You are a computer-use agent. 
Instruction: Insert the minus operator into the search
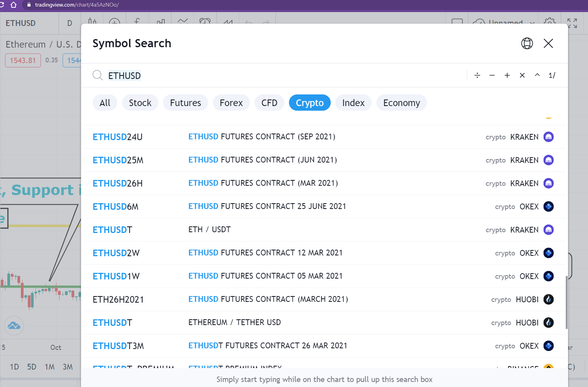pos(492,75)
